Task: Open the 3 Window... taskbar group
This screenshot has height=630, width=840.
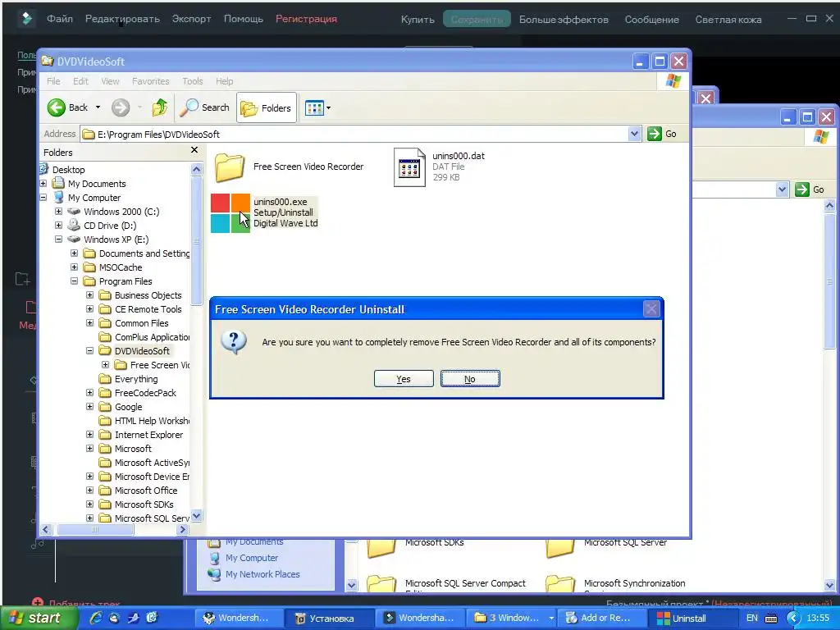Action: pyautogui.click(x=510, y=619)
